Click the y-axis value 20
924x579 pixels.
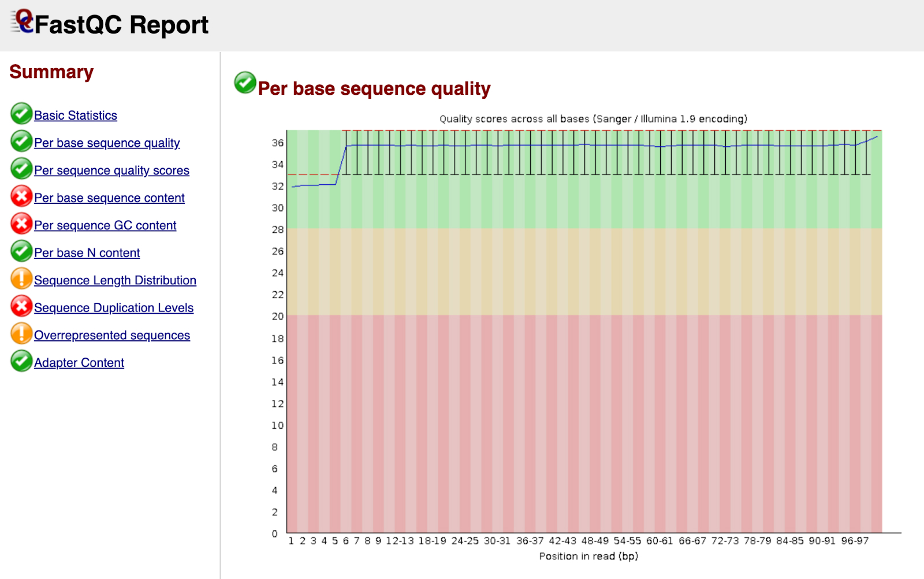(278, 316)
